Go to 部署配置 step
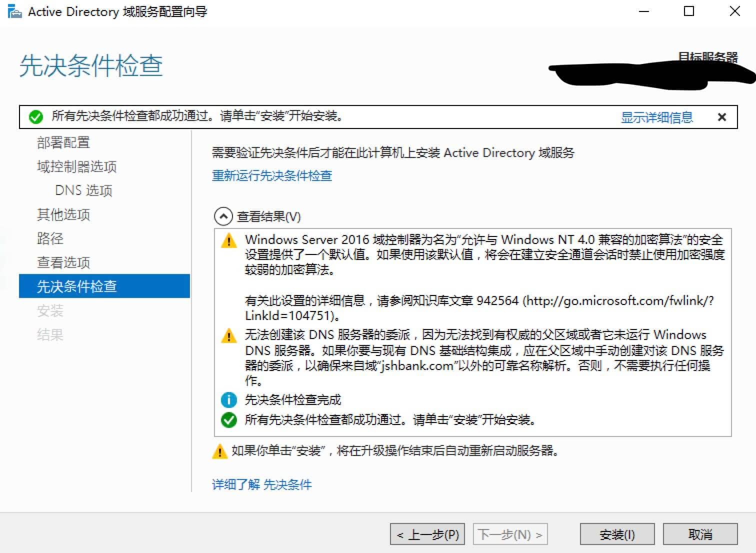The width and height of the screenshot is (756, 553). (63, 142)
